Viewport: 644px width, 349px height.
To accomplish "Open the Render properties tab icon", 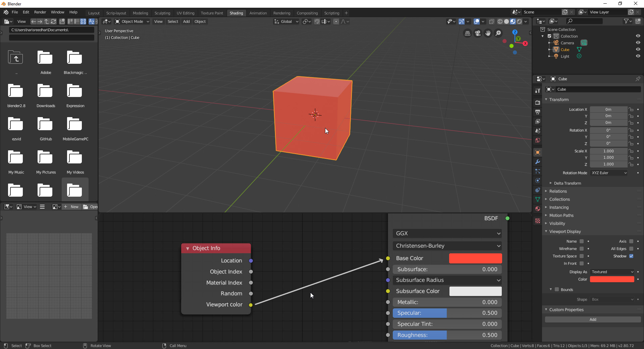I will [538, 103].
